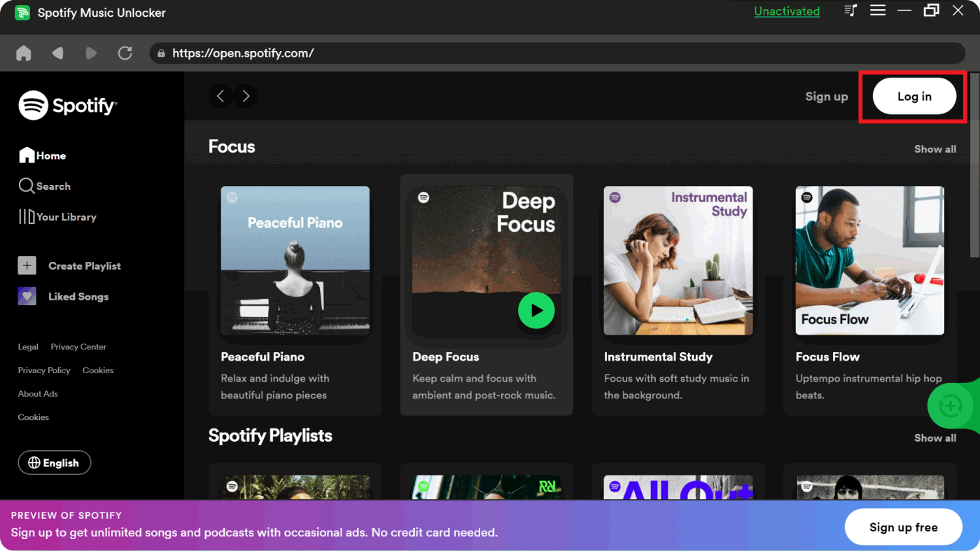Click the PREVIEW OF SPOTIFY banner text
Image resolution: width=980 pixels, height=551 pixels.
pos(66,515)
